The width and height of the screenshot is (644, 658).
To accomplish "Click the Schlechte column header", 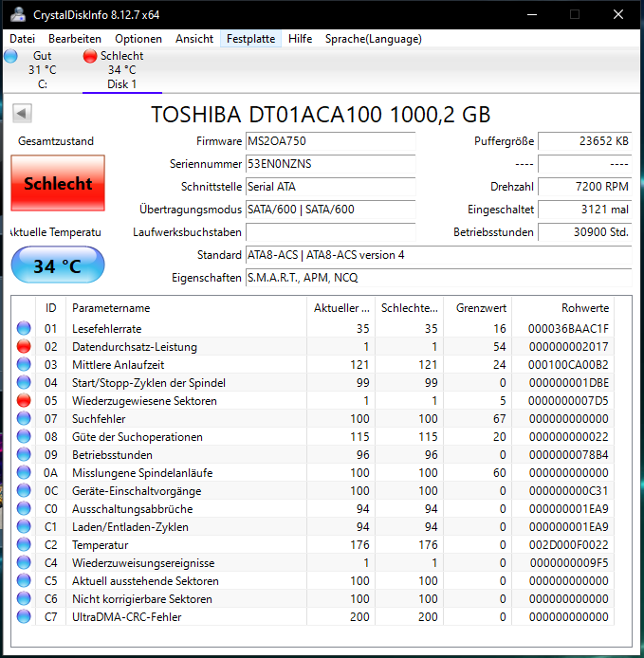I will click(x=410, y=308).
